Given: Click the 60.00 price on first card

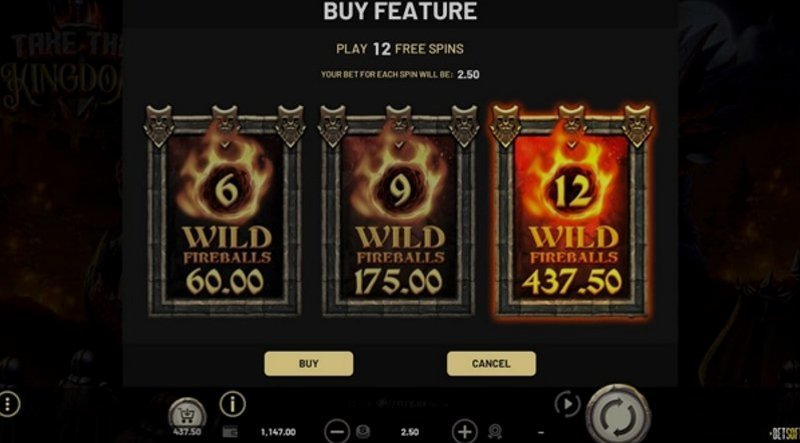Looking at the screenshot, I should 224,281.
